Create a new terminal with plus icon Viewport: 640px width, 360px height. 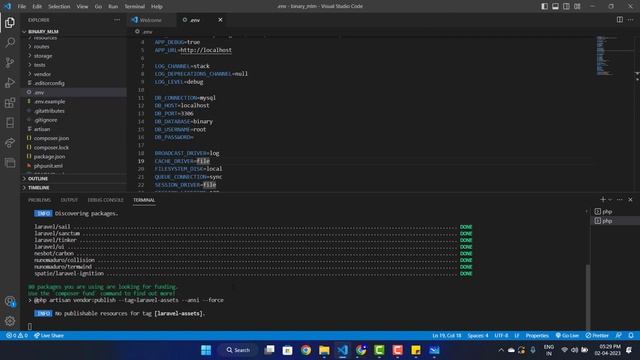[603, 200]
